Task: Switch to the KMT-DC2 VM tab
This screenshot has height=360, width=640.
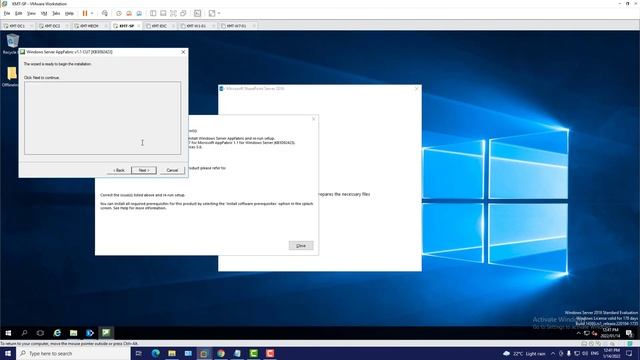Action: (x=52, y=26)
